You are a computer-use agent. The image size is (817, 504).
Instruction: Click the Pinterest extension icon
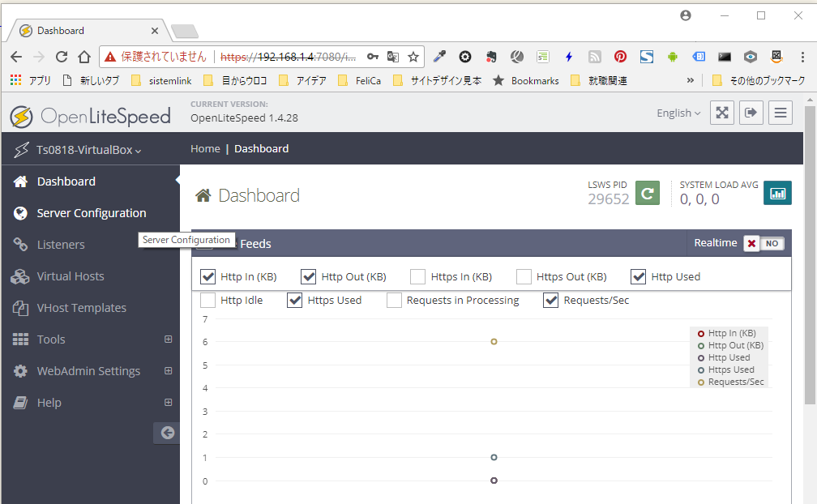tap(620, 57)
